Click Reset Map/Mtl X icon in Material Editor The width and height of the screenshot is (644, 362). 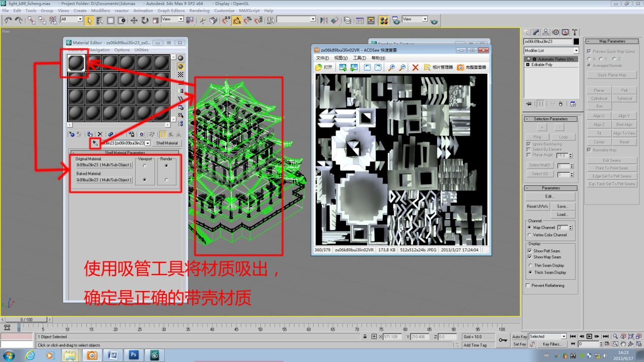[x=100, y=134]
